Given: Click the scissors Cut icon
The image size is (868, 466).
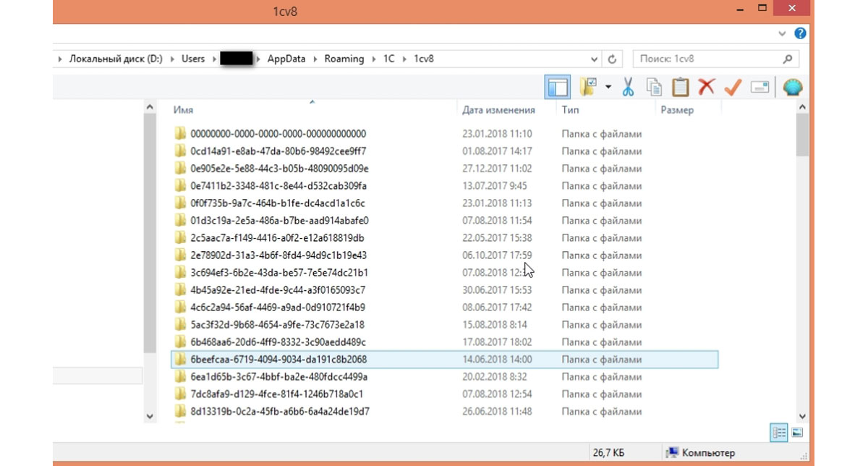Looking at the screenshot, I should [x=628, y=88].
